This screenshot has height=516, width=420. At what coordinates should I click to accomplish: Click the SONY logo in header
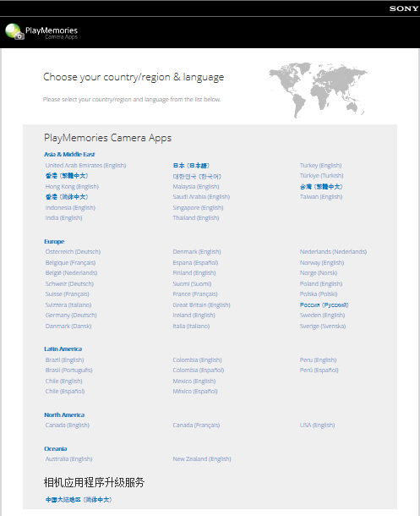tap(404, 8)
